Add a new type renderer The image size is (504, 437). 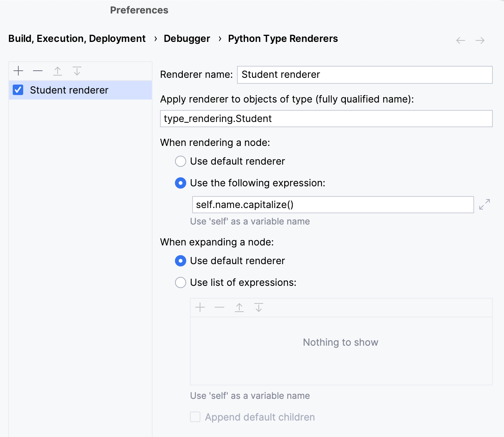pos(18,71)
